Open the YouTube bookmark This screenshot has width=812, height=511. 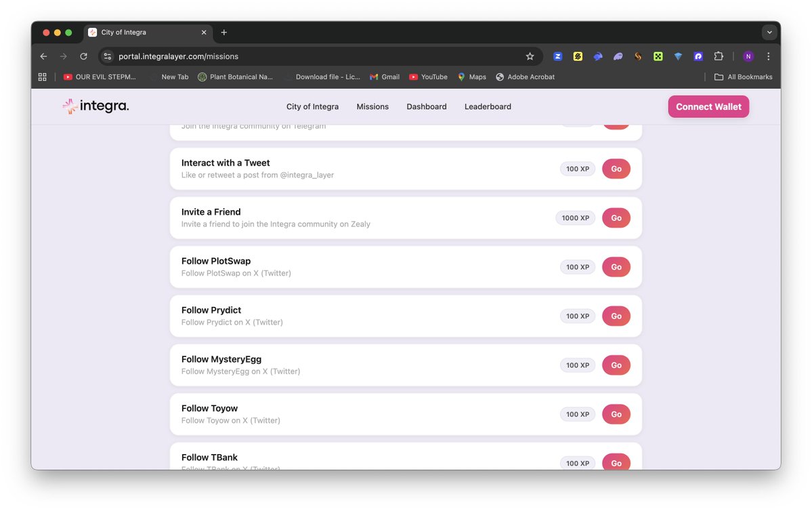428,77
